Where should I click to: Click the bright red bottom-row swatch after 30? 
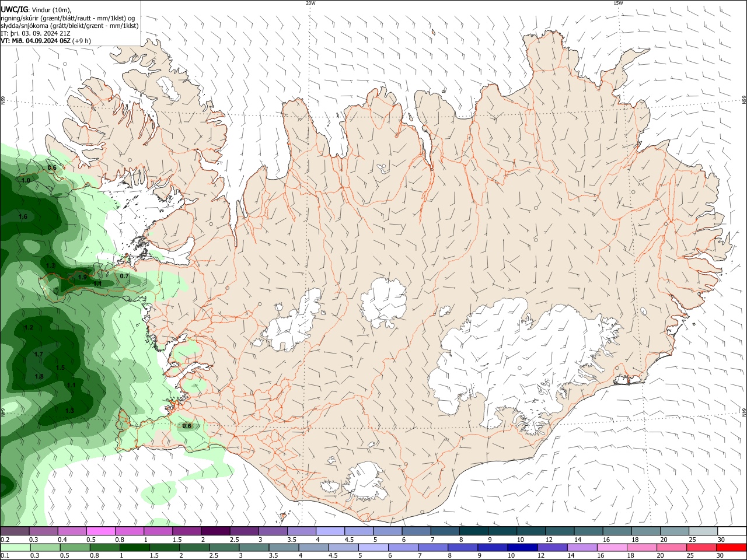click(x=731, y=547)
